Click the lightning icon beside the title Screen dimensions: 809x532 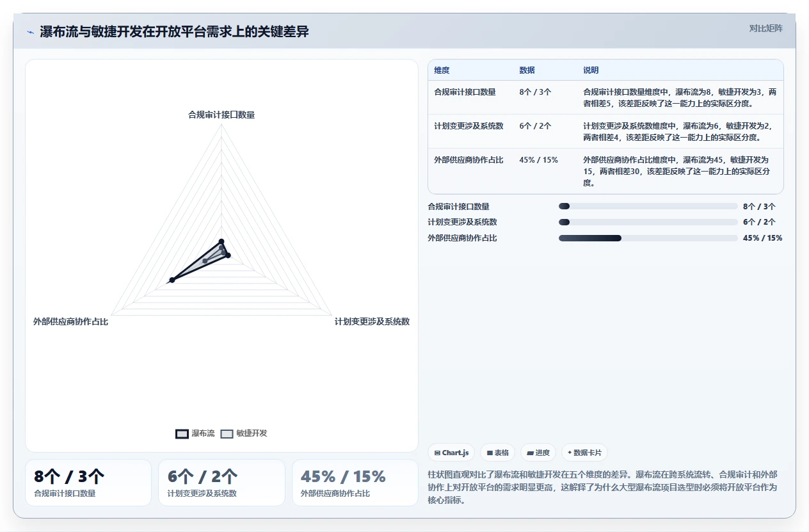pos(30,32)
